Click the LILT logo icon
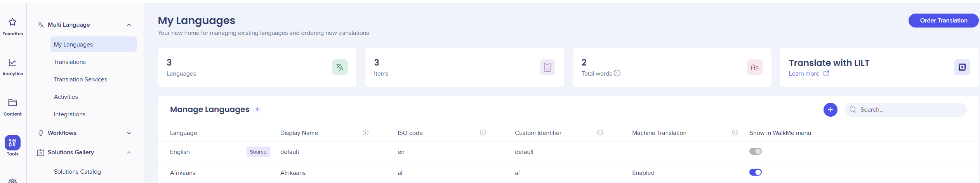Image resolution: width=980 pixels, height=183 pixels. coord(962,67)
